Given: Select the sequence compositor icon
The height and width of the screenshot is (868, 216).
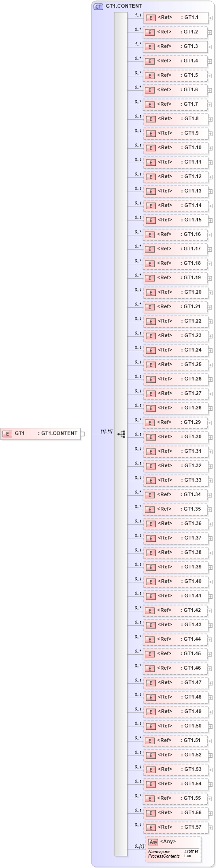Looking at the screenshot, I should pyautogui.click(x=121, y=434).
